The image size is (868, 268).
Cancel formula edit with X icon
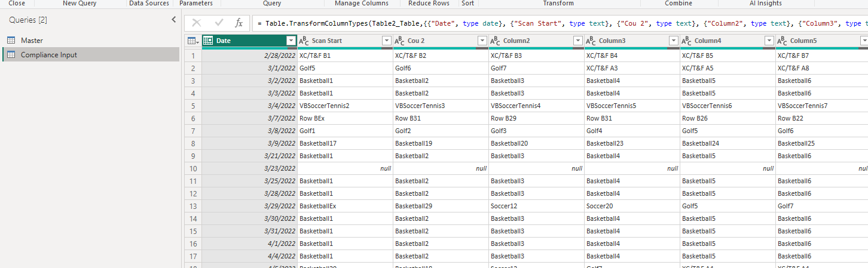point(196,23)
